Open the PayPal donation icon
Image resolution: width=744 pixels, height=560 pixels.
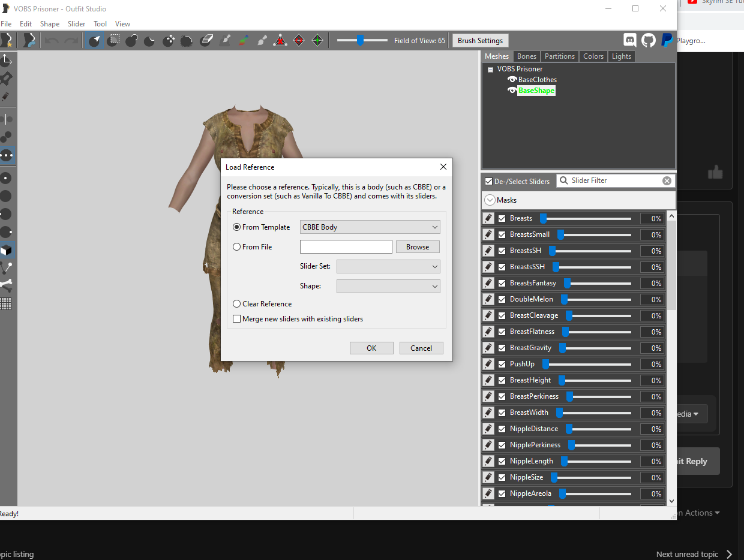[667, 40]
